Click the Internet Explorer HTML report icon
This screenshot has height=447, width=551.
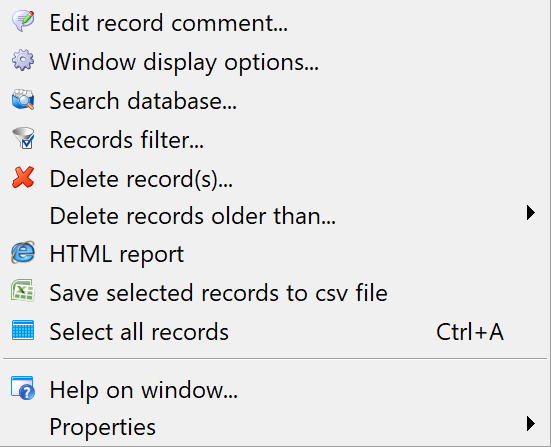(x=23, y=252)
